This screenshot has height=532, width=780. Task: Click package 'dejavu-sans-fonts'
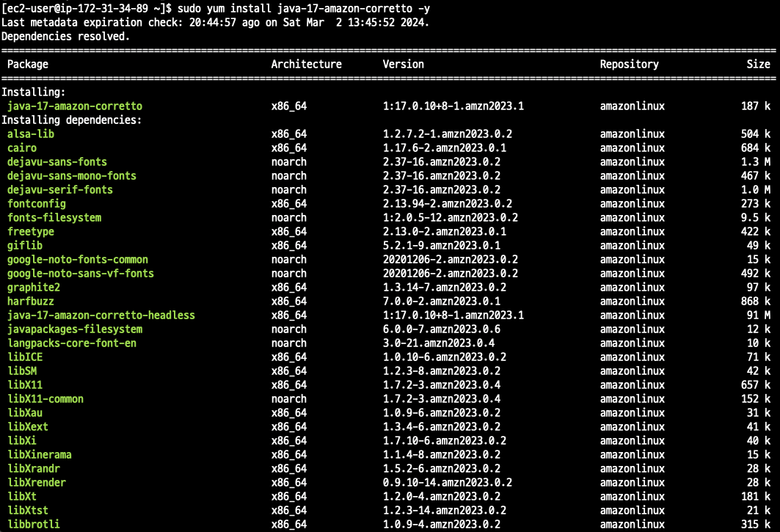[x=57, y=161]
